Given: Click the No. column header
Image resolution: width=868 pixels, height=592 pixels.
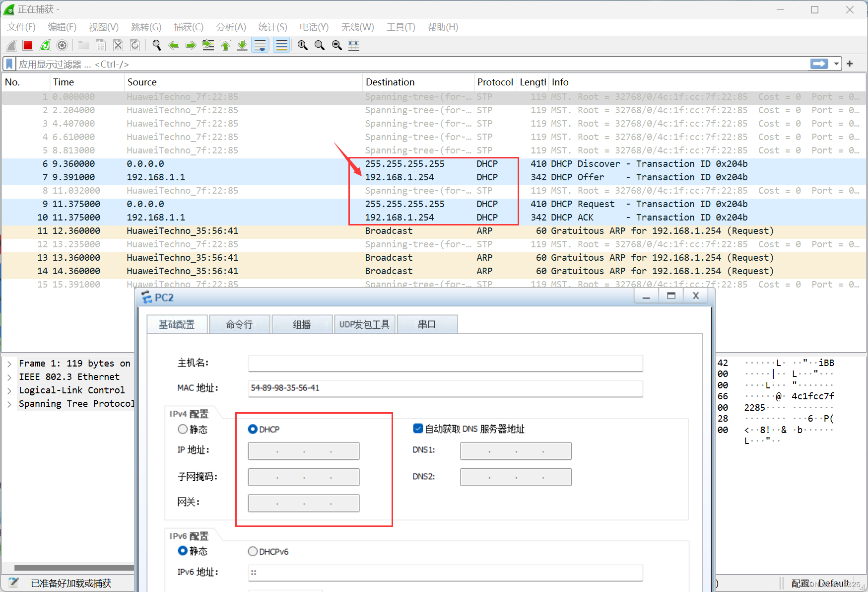Looking at the screenshot, I should coord(26,82).
